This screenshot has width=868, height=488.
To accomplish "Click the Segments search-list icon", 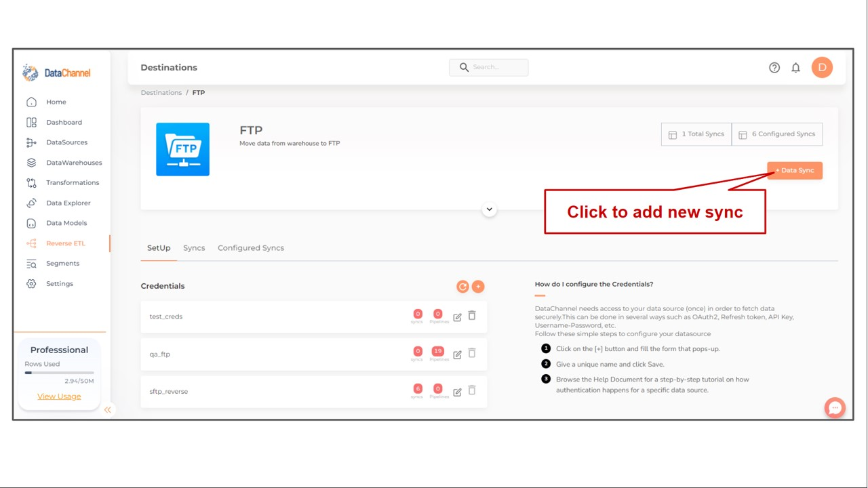I will pos(31,264).
